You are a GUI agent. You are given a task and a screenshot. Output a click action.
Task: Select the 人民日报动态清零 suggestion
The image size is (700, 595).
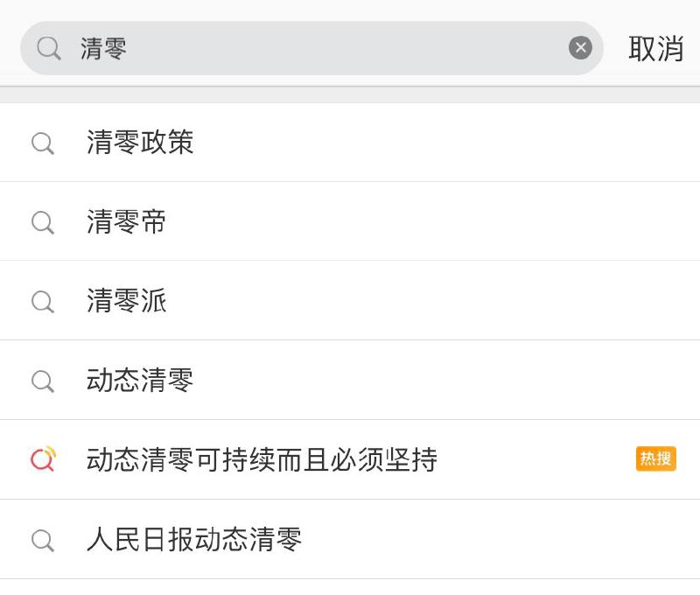(x=194, y=539)
